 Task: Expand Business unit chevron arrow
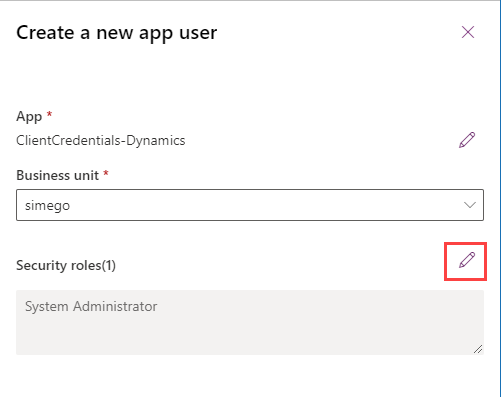coord(470,205)
